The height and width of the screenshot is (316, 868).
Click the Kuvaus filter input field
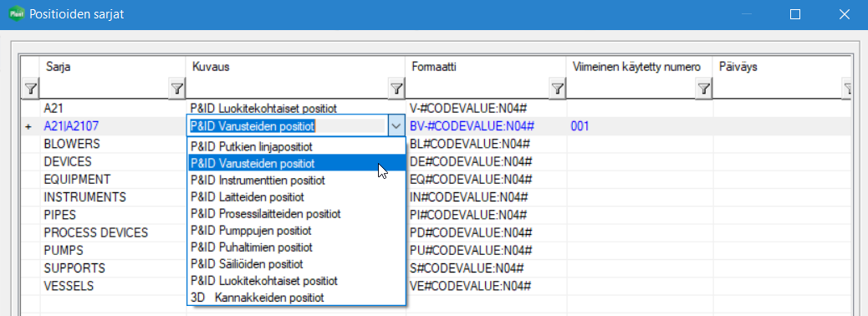(288, 88)
